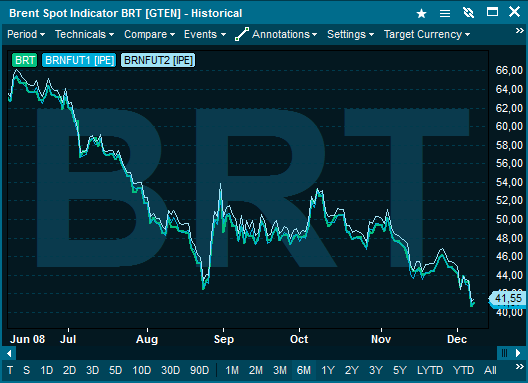Expand the Target Currency dropdown
Viewport: 528px width, 383px height.
pyautogui.click(x=427, y=34)
